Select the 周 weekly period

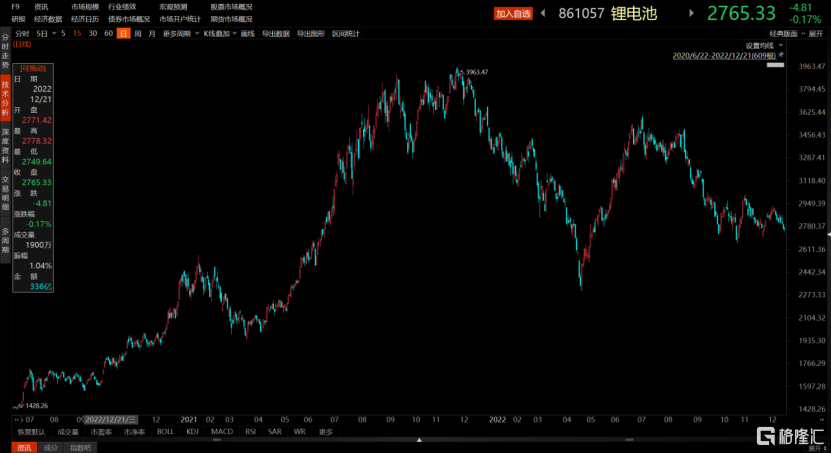138,33
